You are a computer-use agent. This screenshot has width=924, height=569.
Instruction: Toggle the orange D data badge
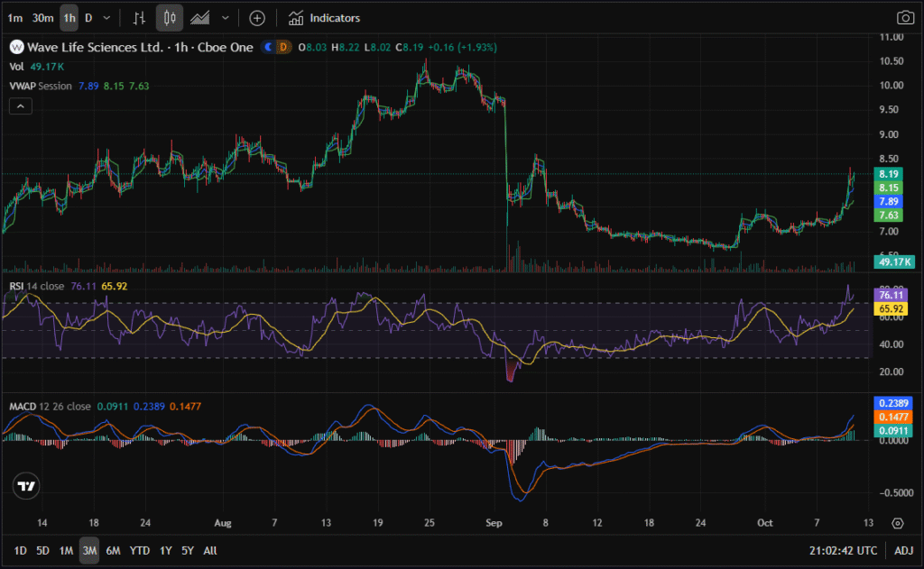click(282, 47)
